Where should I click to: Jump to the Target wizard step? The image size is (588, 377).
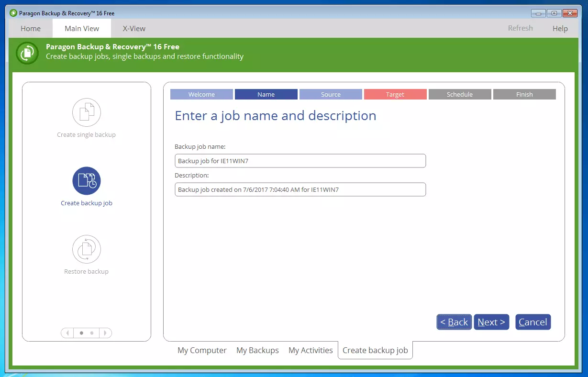tap(395, 94)
